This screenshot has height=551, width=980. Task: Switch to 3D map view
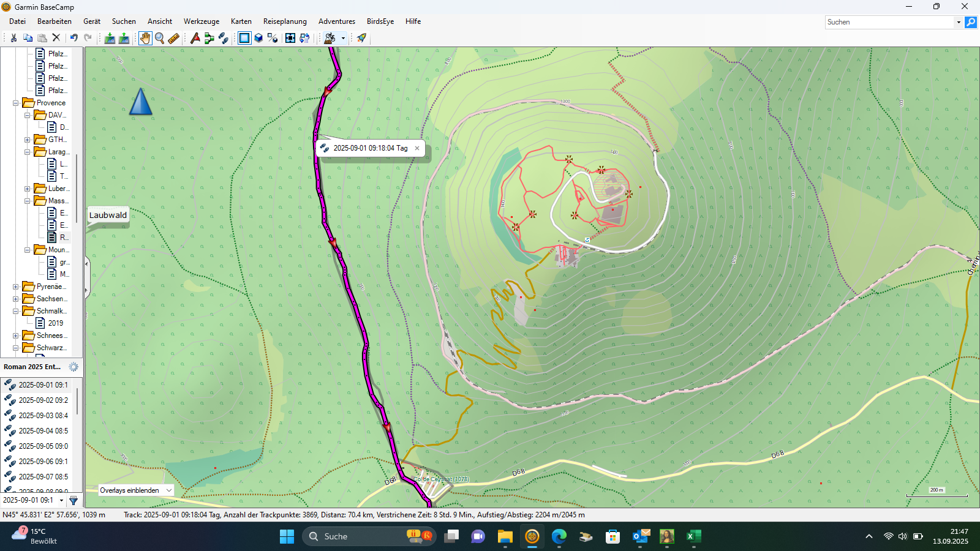click(258, 38)
